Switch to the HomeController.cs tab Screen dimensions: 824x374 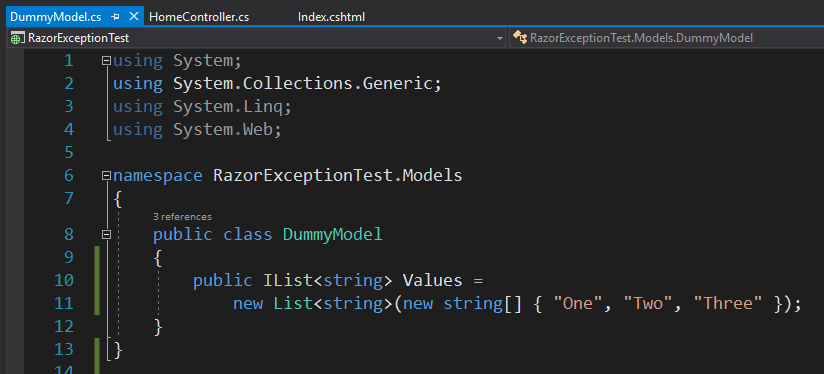click(199, 17)
